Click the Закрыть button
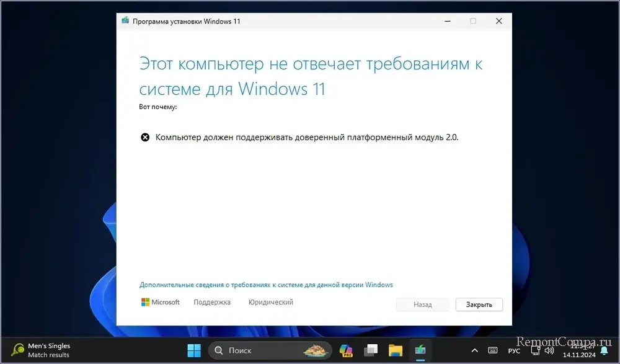Viewport: 620px width, 364px height. [x=479, y=304]
